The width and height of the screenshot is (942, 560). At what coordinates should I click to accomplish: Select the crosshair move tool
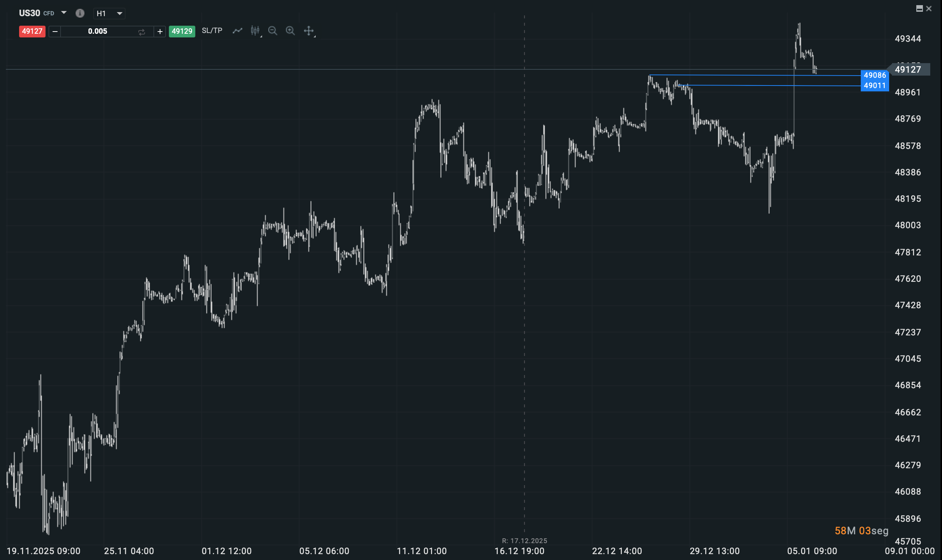click(x=309, y=31)
